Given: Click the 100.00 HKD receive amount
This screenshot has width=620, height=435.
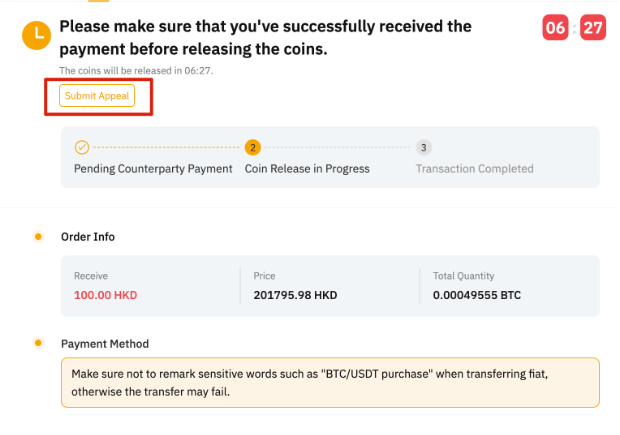Looking at the screenshot, I should click(x=104, y=295).
